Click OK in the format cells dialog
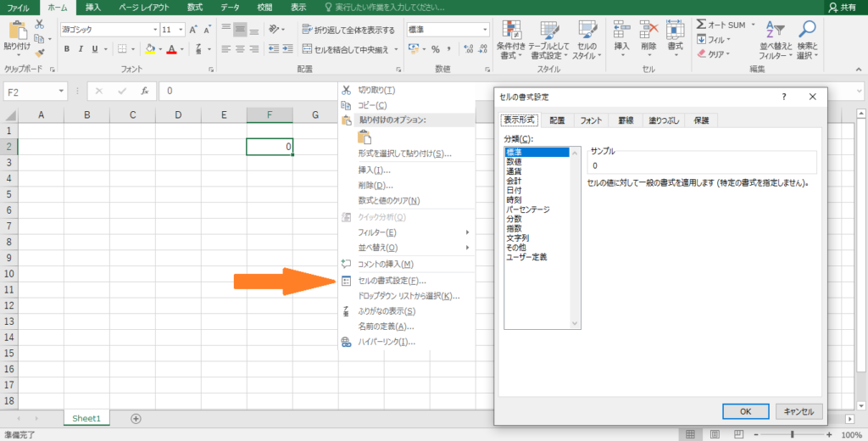This screenshot has height=441, width=868. click(x=746, y=411)
